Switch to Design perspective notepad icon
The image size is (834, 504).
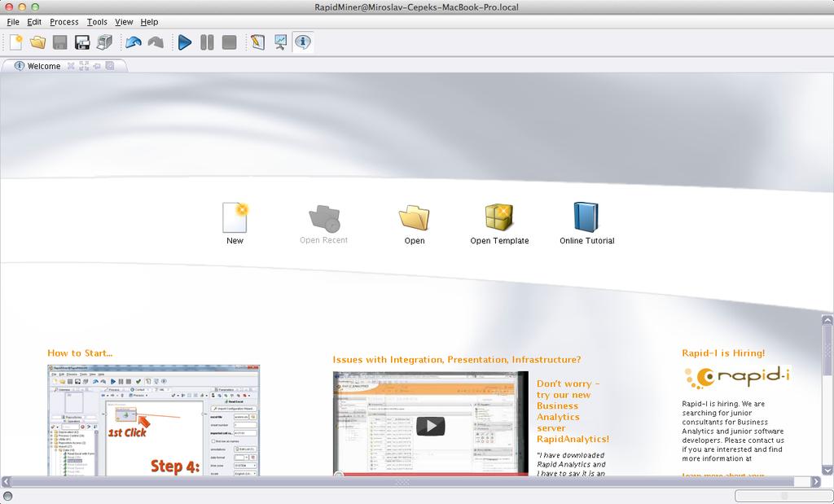[258, 42]
